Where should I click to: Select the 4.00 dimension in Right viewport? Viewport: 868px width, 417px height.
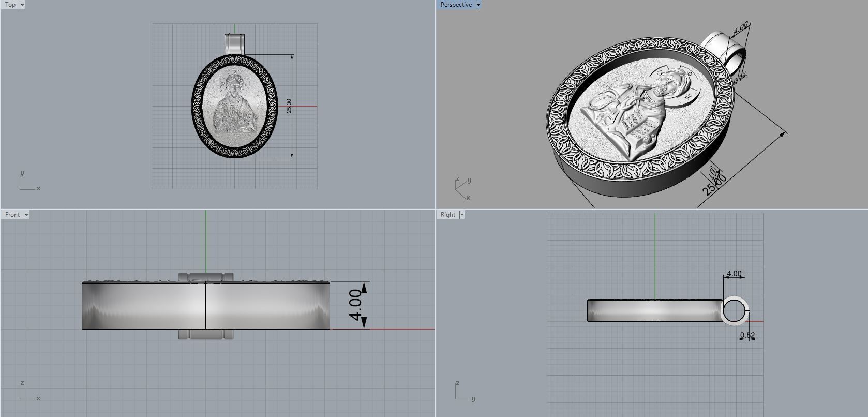click(x=734, y=274)
